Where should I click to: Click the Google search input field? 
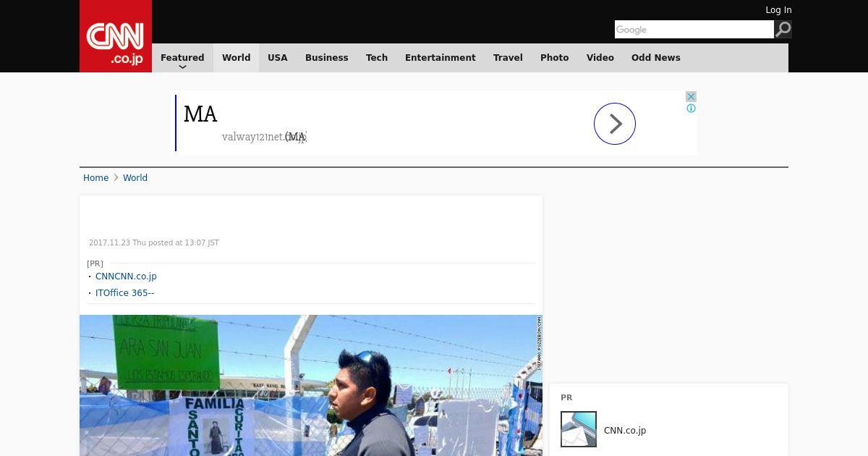(694, 30)
